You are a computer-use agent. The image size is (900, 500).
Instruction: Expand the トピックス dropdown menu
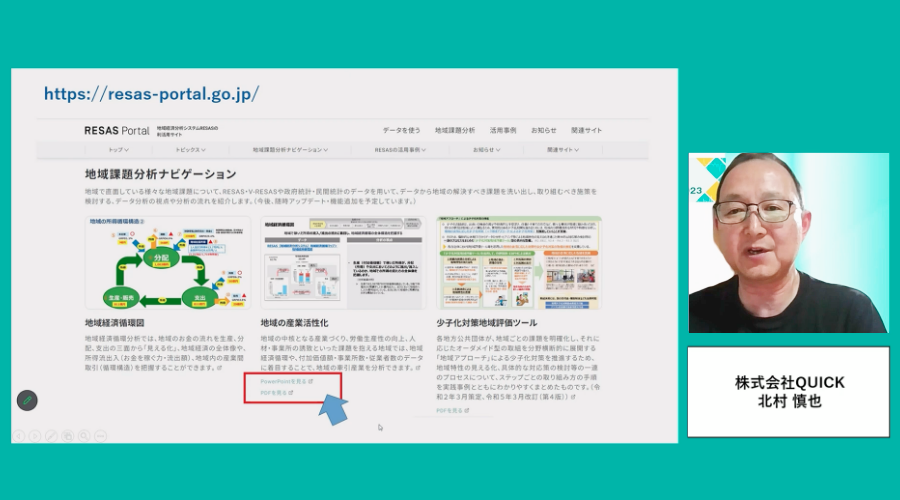coord(191,150)
